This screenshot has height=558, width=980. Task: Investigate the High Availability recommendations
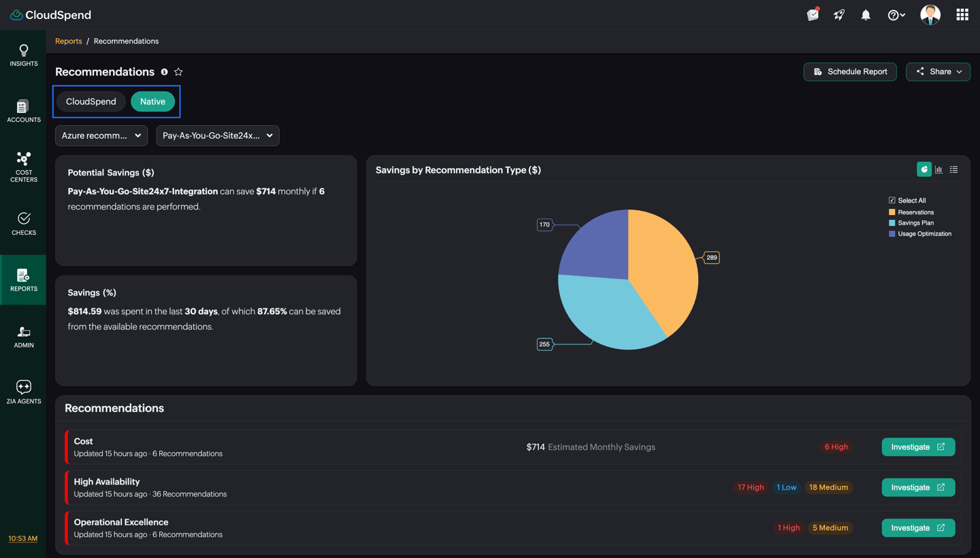tap(918, 487)
